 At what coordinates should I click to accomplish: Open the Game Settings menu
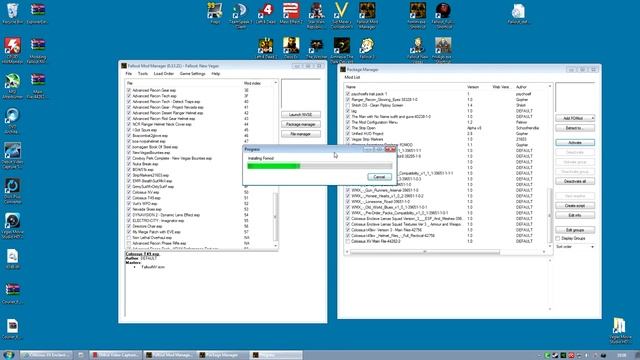[193, 73]
